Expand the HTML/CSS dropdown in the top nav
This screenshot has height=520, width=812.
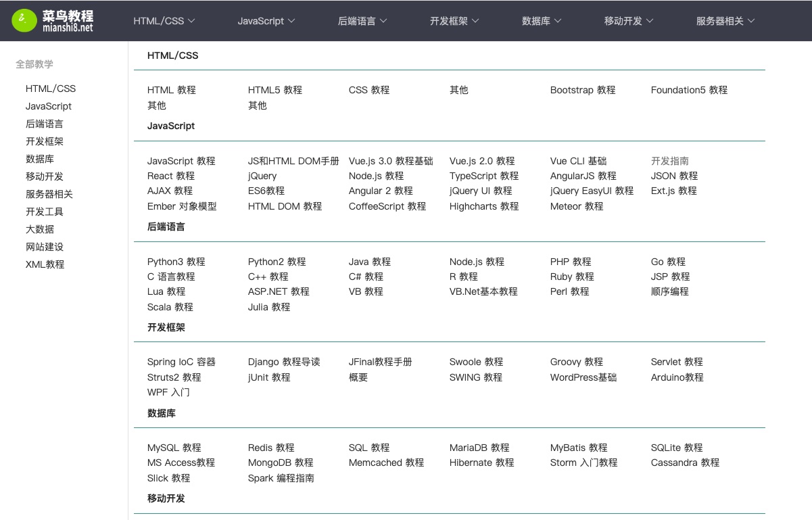point(164,21)
